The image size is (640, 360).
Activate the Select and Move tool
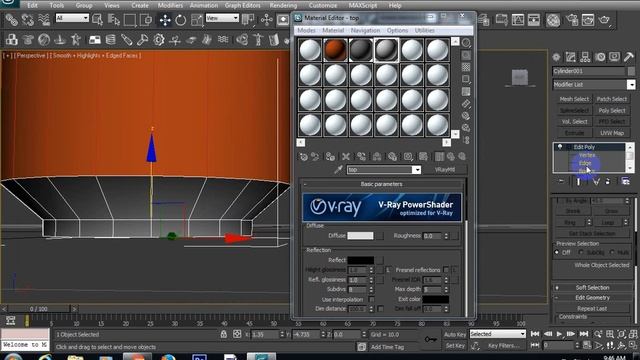pyautogui.click(x=165, y=20)
